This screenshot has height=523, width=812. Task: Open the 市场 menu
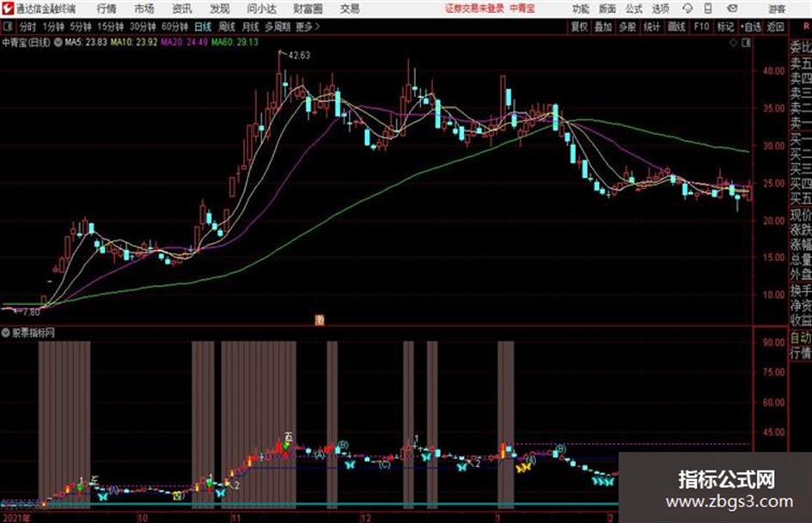click(144, 9)
